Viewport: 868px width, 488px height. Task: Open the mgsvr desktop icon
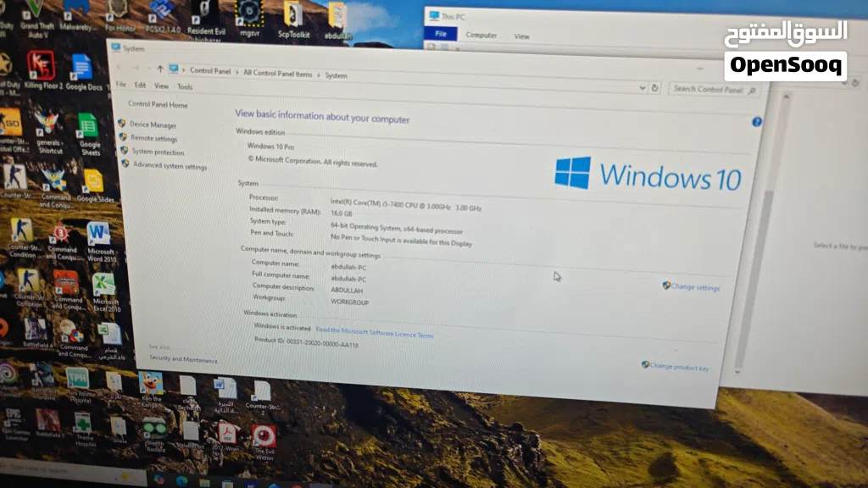(250, 19)
